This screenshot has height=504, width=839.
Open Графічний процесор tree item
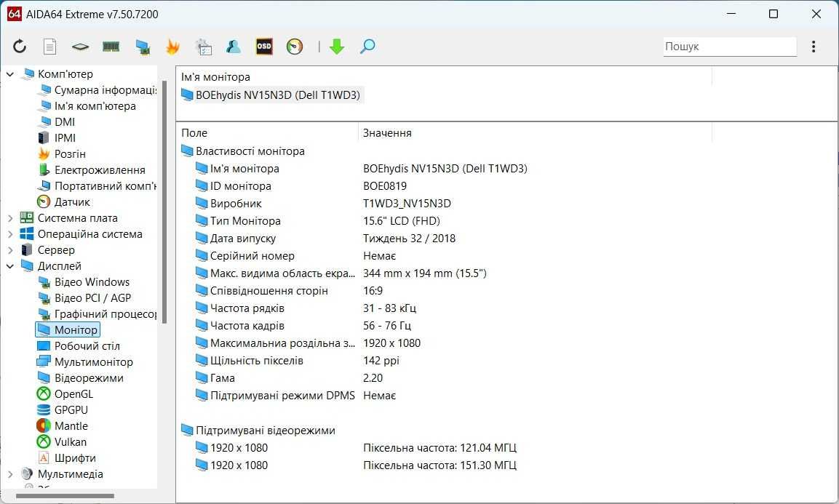point(97,314)
